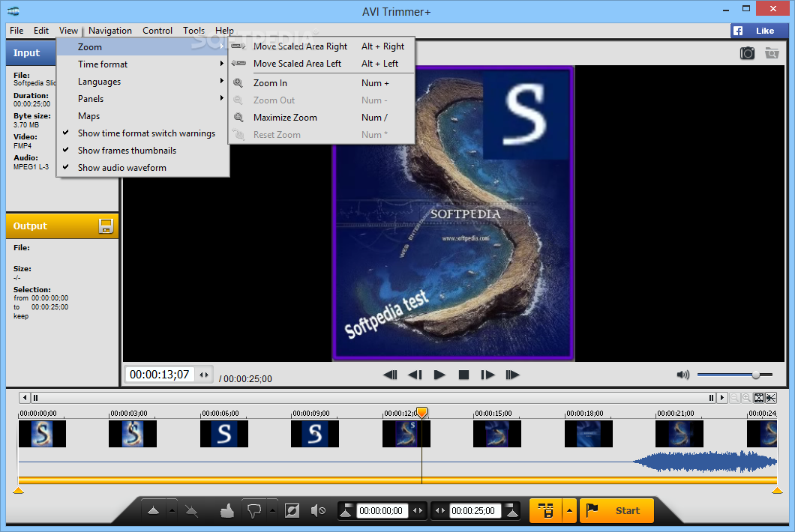Jump to the previous key frame
Viewport: 795px width, 532px height.
pos(390,375)
